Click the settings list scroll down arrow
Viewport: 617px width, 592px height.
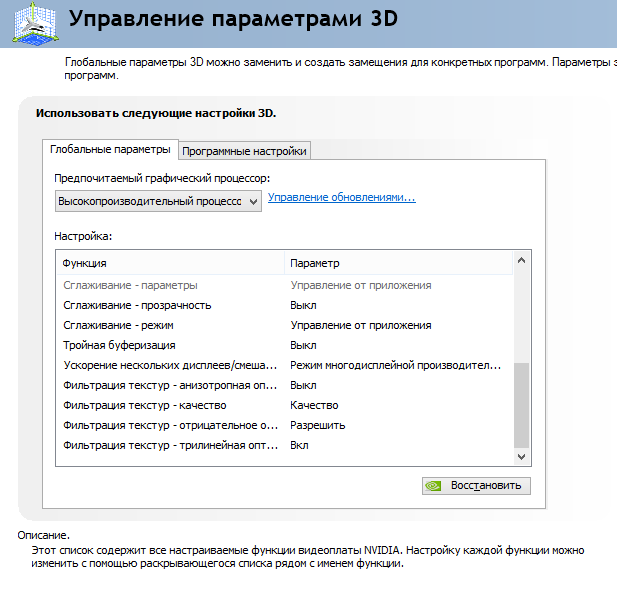[521, 457]
